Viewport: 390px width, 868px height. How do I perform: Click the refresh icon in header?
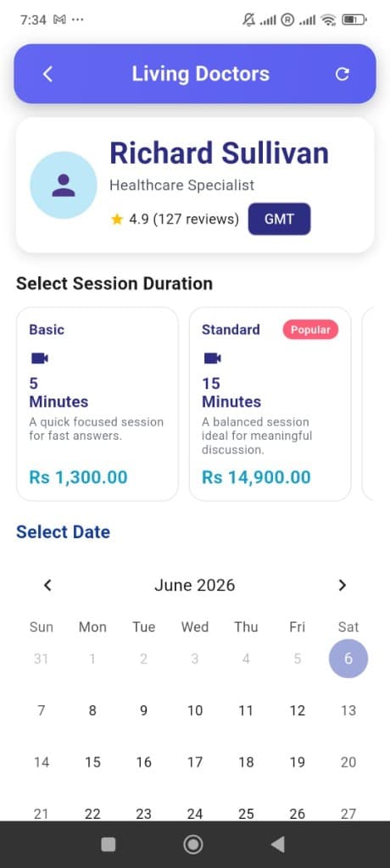click(343, 75)
